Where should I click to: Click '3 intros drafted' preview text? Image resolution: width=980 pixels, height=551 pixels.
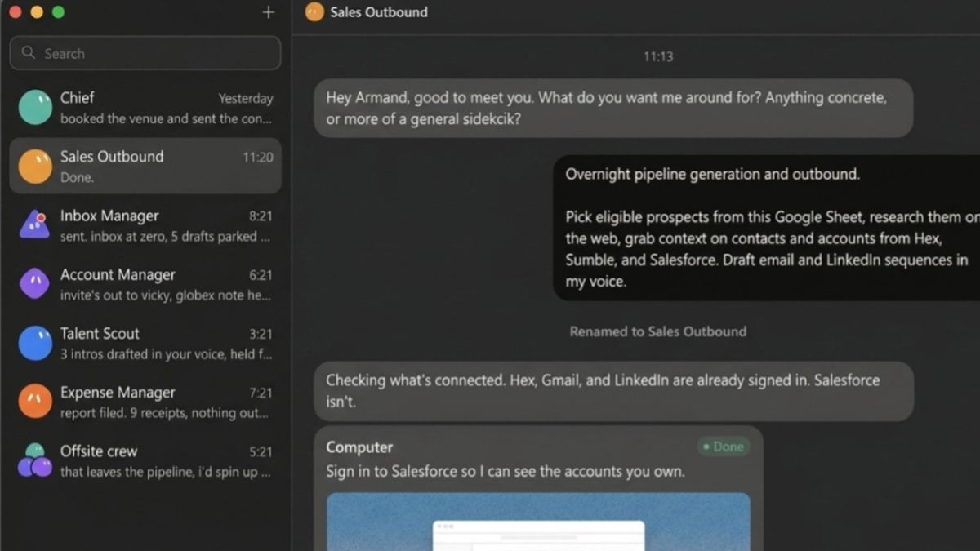[166, 354]
